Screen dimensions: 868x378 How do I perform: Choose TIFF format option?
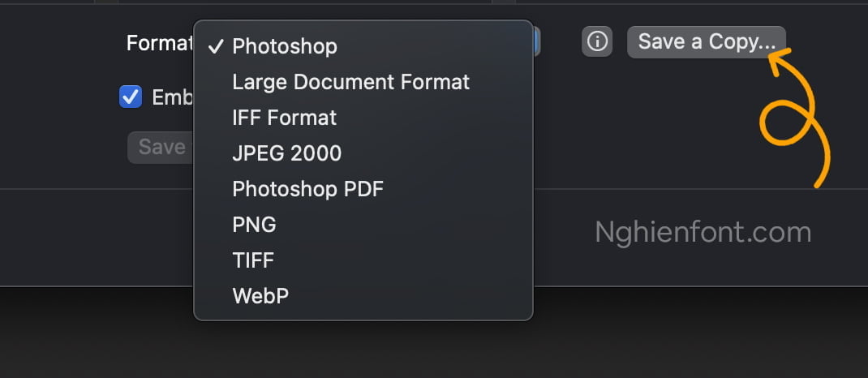pyautogui.click(x=363, y=260)
